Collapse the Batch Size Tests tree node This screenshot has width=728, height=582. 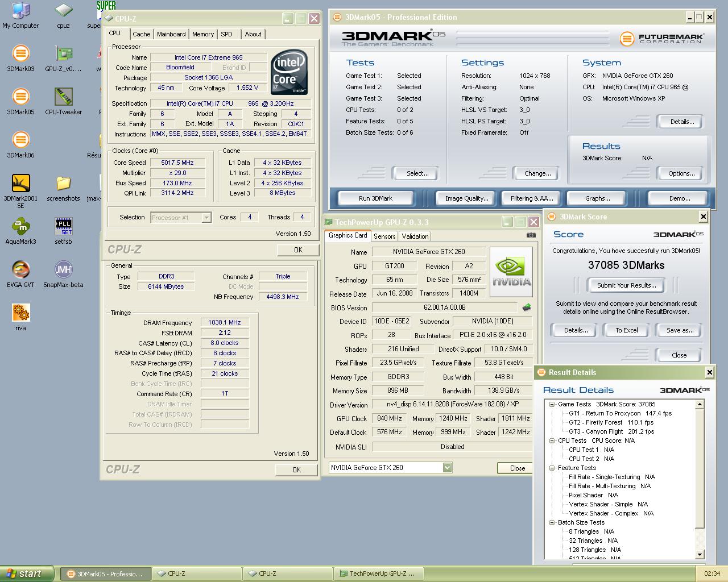552,522
